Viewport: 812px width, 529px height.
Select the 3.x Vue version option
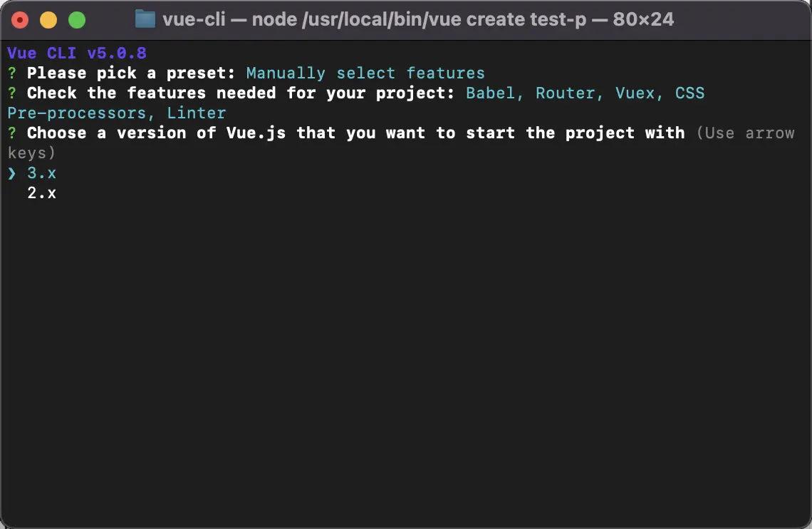click(x=41, y=173)
